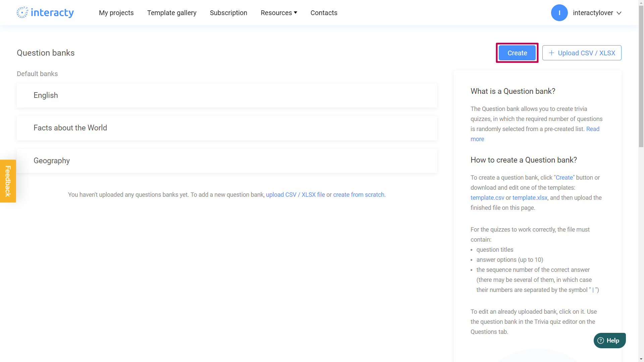Download template.csv
Screen dimensions: 644x362
tap(487, 198)
